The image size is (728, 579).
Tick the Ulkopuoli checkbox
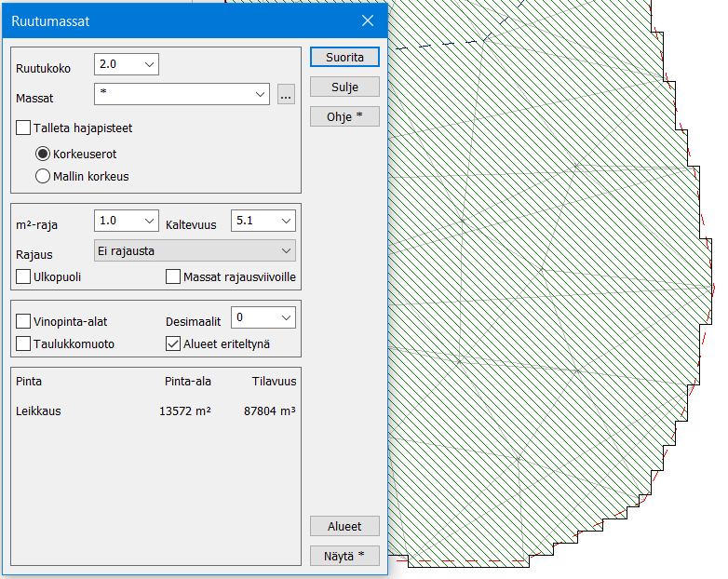click(24, 276)
